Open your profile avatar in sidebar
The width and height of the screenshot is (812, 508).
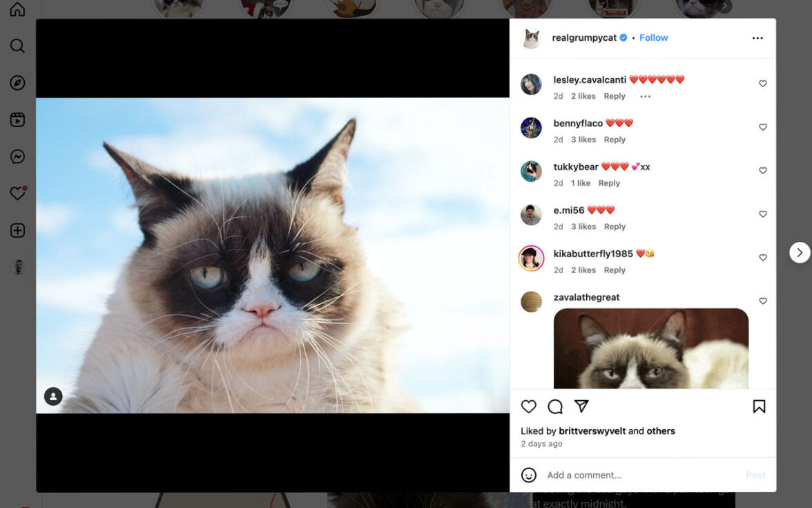click(18, 267)
